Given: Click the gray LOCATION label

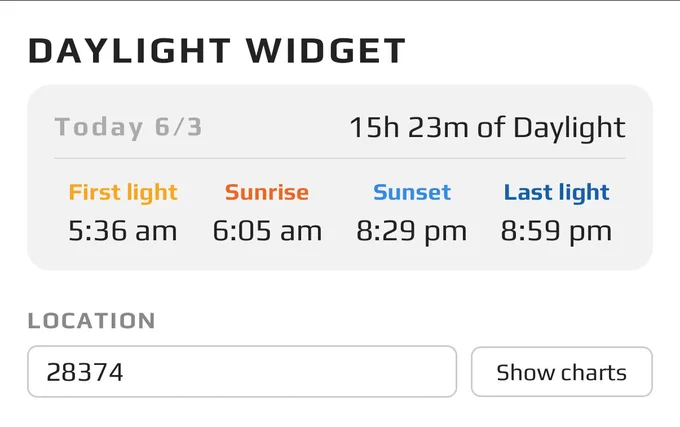Looking at the screenshot, I should [92, 321].
